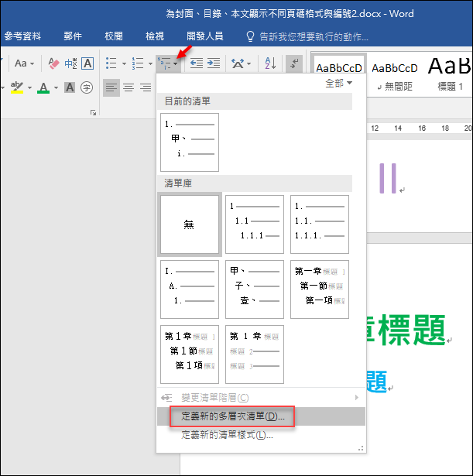Select 定義新的清單樣式(L)... menu item
Image resolution: width=473 pixels, height=476 pixels.
click(261, 435)
